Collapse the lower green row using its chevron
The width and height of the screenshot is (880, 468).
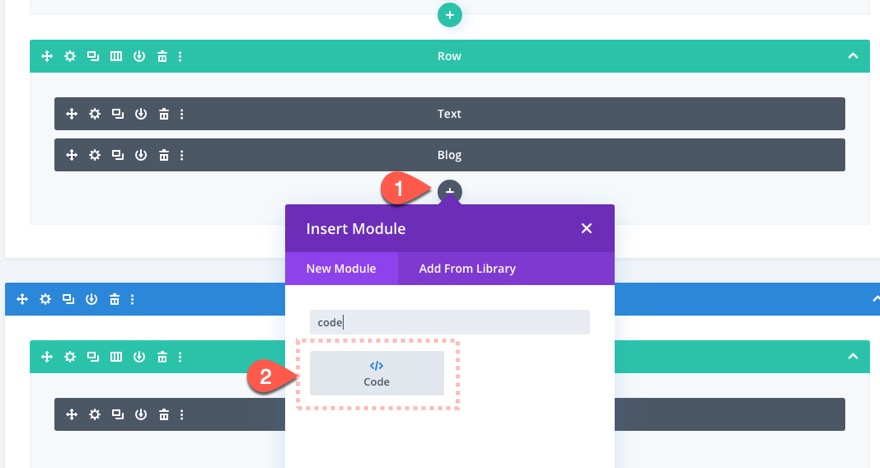[852, 356]
